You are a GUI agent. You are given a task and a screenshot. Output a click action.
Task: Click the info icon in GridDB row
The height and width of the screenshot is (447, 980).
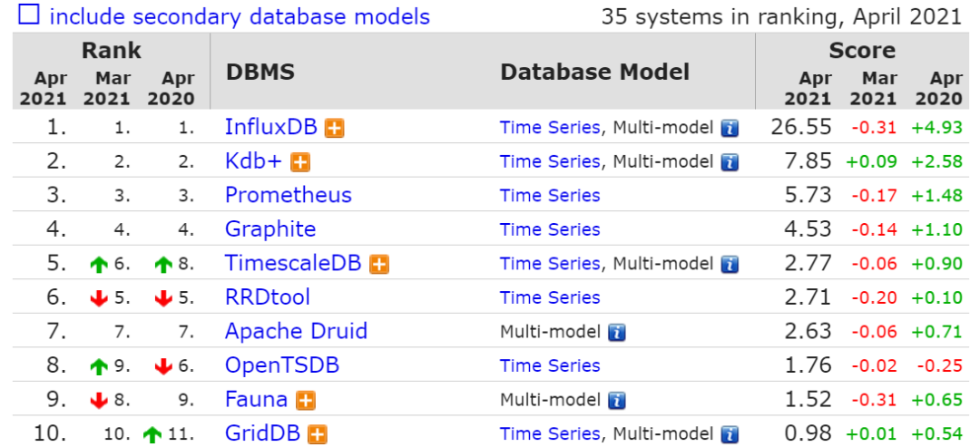coord(730,434)
